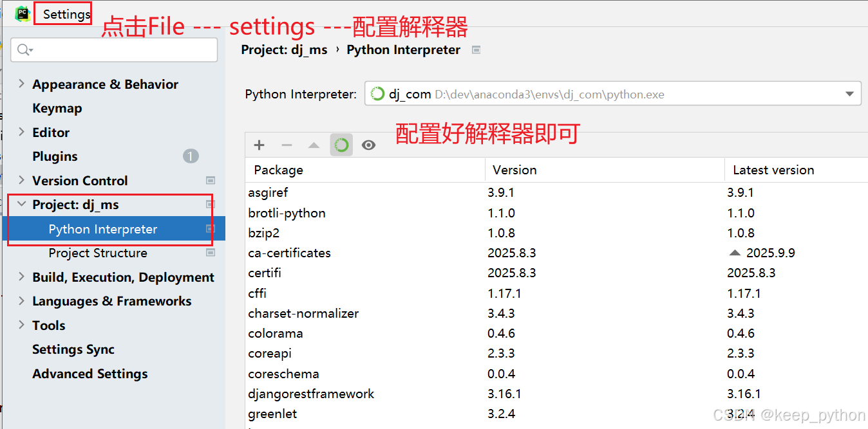Click Project Structure project-level icon
Viewport: 868px width, 429px height.
[210, 253]
